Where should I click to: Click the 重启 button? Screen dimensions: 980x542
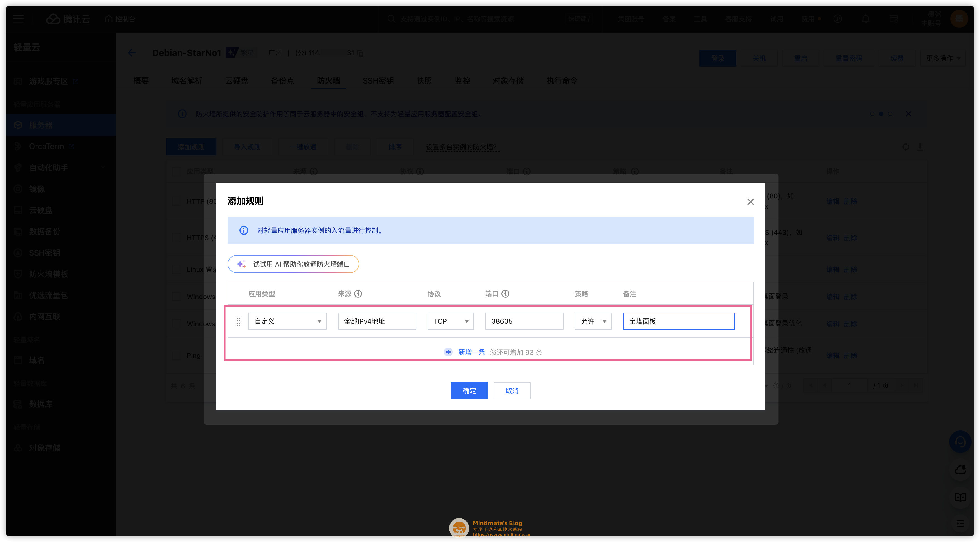[801, 58]
